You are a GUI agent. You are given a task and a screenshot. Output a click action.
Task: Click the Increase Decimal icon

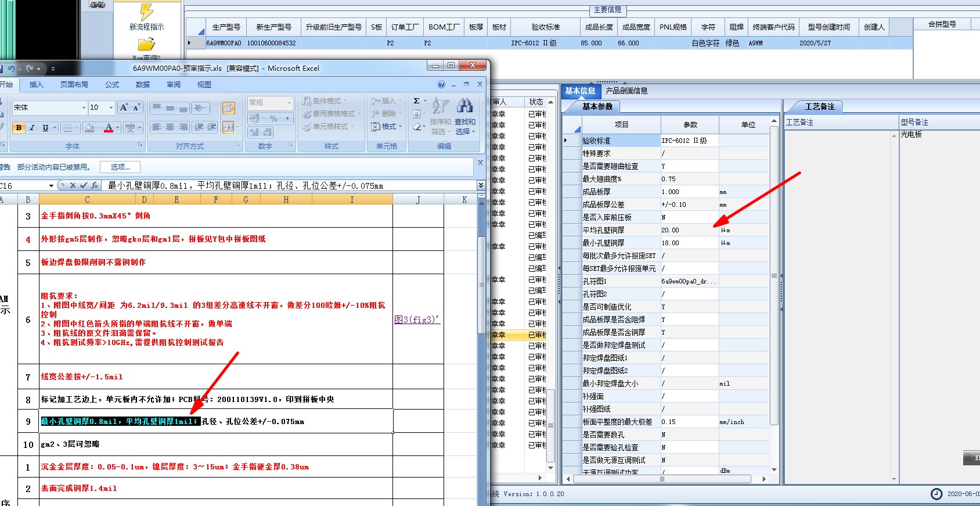click(254, 132)
